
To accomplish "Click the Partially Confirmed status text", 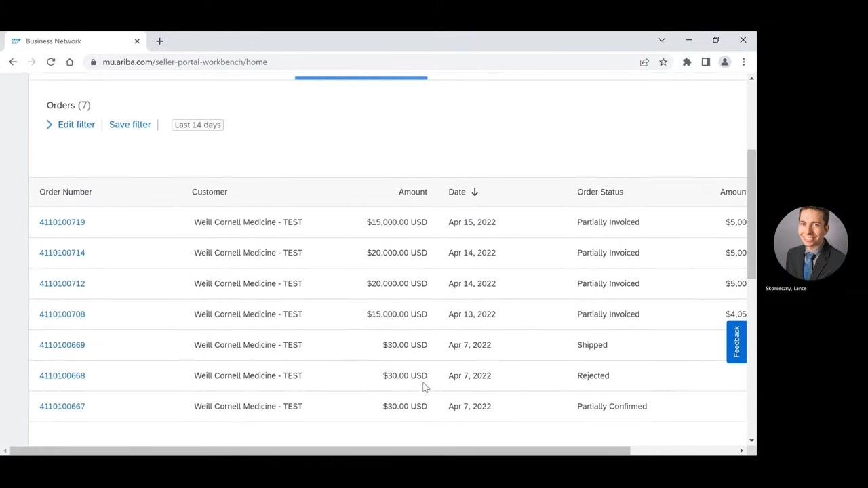I will click(612, 407).
